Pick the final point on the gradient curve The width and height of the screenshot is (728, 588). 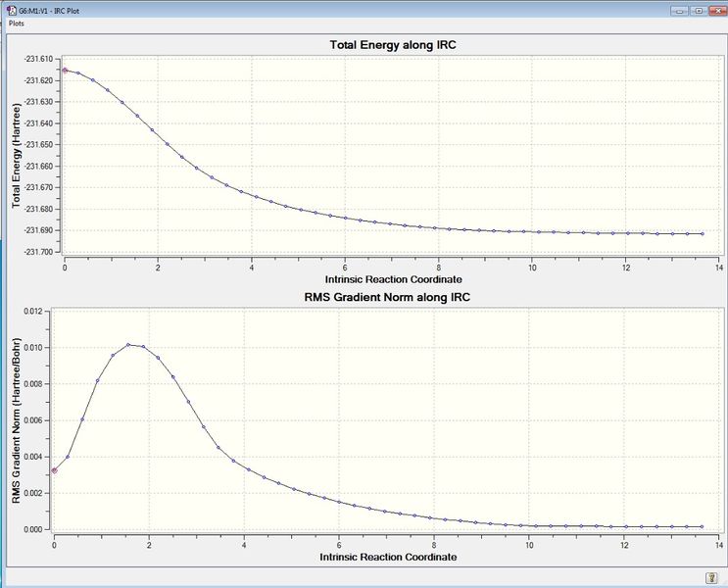pyautogui.click(x=702, y=526)
